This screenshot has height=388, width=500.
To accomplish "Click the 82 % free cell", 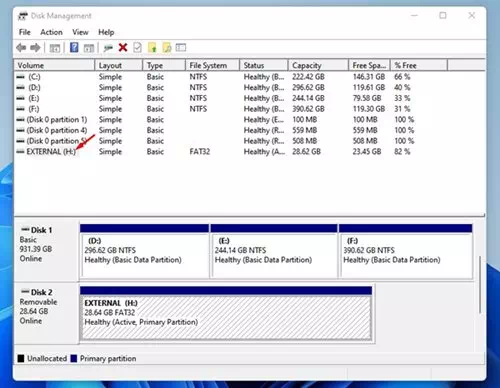I will point(402,151).
